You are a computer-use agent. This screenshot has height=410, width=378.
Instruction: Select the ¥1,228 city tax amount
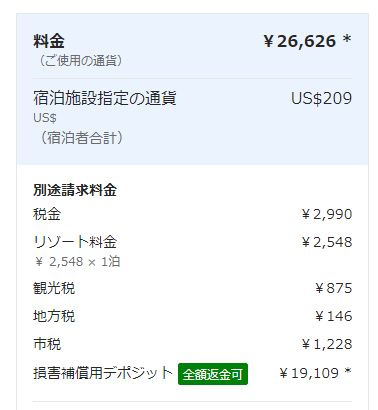327,344
